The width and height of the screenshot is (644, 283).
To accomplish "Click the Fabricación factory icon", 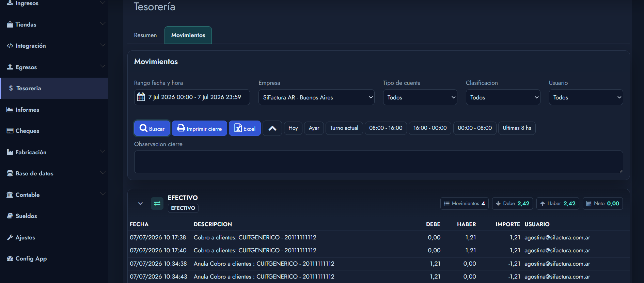I will pos(10,152).
